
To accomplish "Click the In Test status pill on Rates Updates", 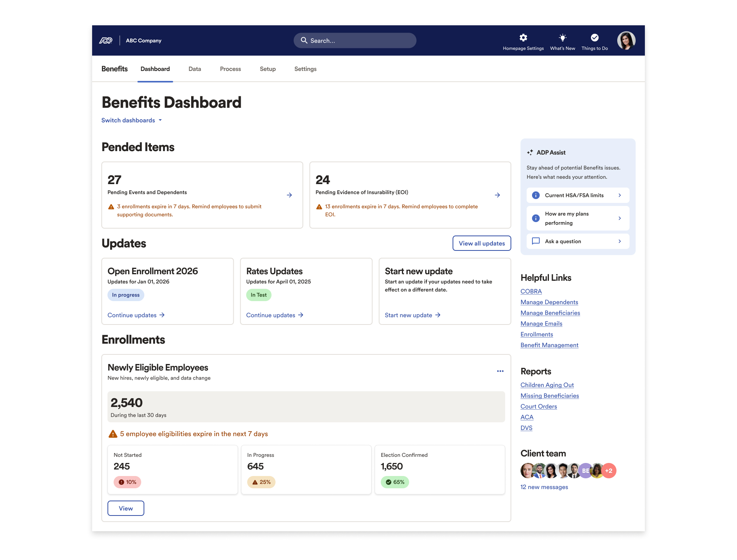I will tap(258, 295).
